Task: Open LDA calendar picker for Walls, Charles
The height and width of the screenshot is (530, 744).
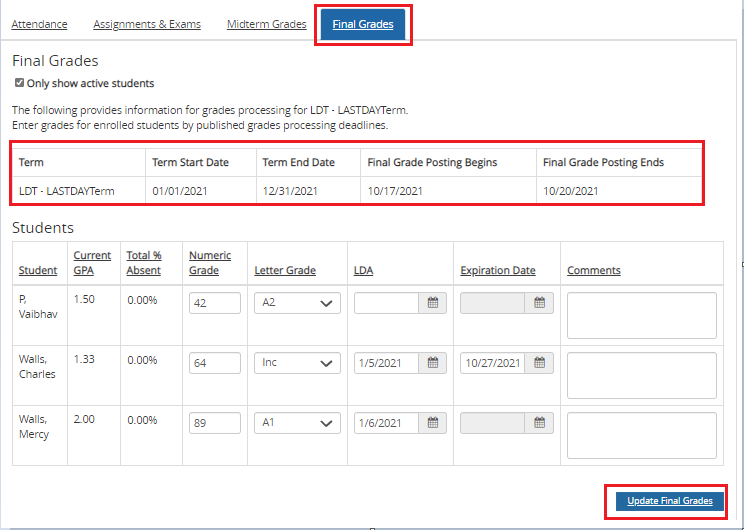Action: pyautogui.click(x=433, y=363)
